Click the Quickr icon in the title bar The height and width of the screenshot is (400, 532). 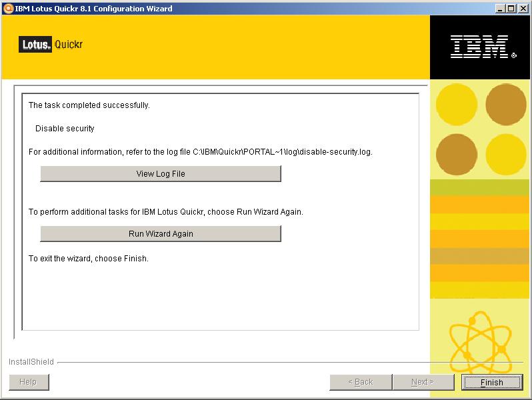[x=8, y=9]
